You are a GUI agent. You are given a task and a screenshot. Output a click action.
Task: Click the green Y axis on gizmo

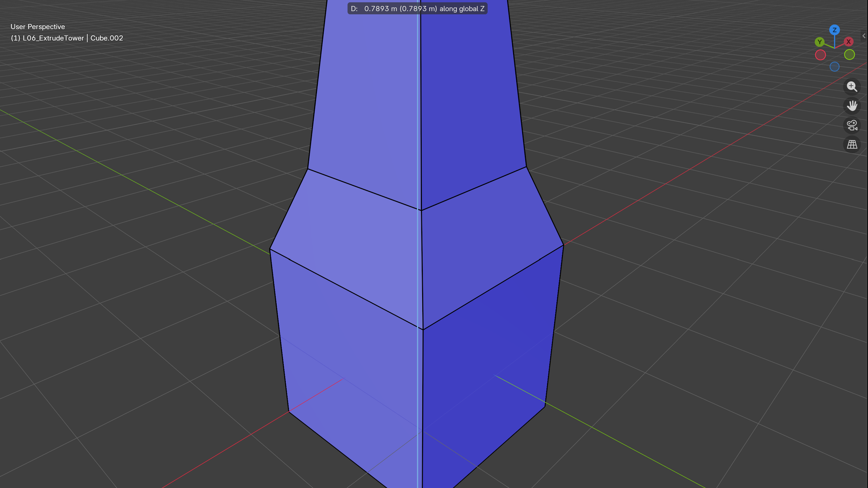[820, 42]
